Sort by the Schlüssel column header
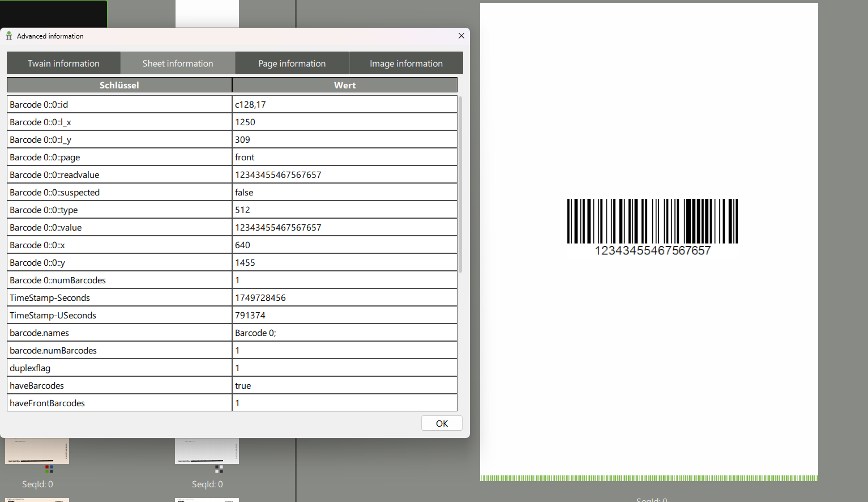The width and height of the screenshot is (868, 502). point(119,85)
